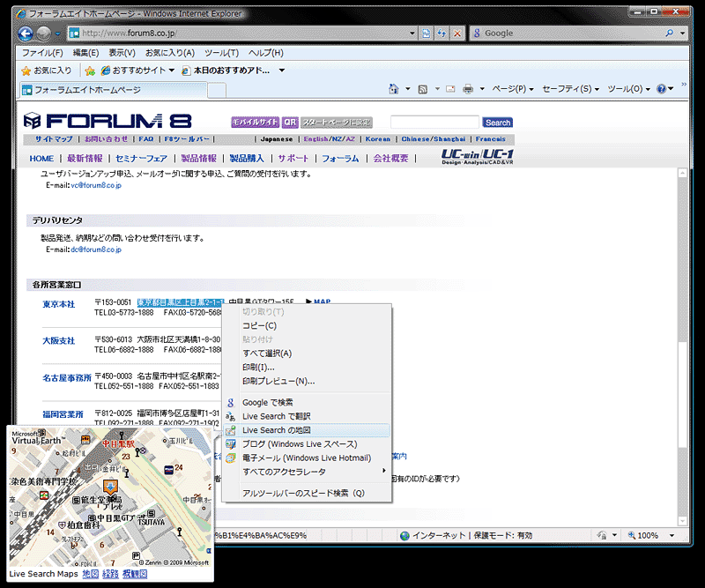Viewport: 705px width, 588px height.
Task: Select the フォーラムエイトホームページ tab
Action: [x=114, y=90]
